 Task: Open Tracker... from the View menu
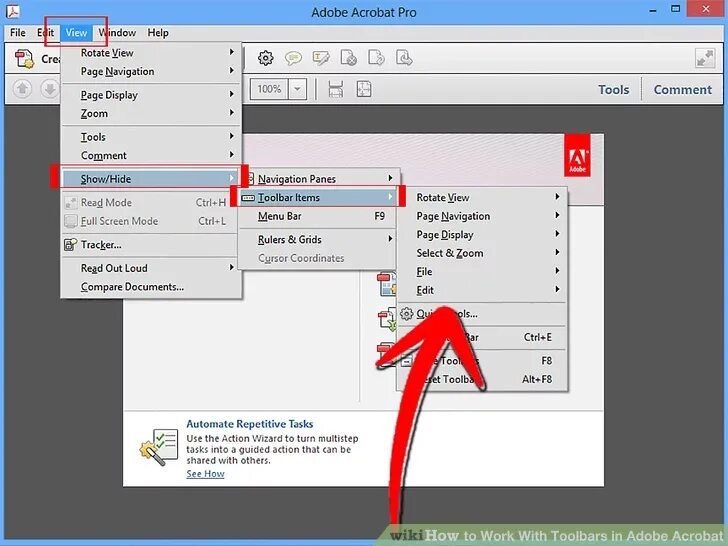[x=151, y=245]
